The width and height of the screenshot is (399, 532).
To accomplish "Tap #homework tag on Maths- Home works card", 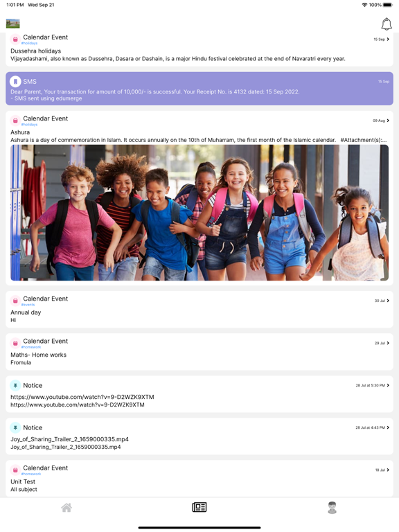I will (x=31, y=347).
